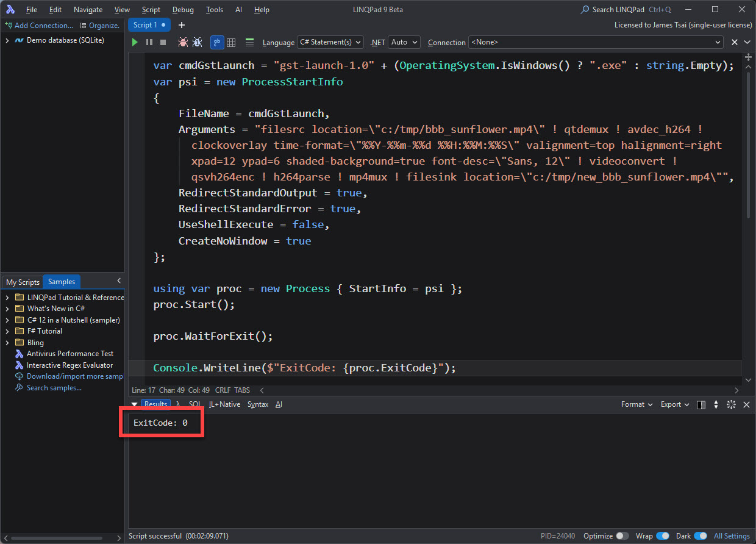Click the Search LINQPad box
This screenshot has height=544, width=756.
[626, 10]
